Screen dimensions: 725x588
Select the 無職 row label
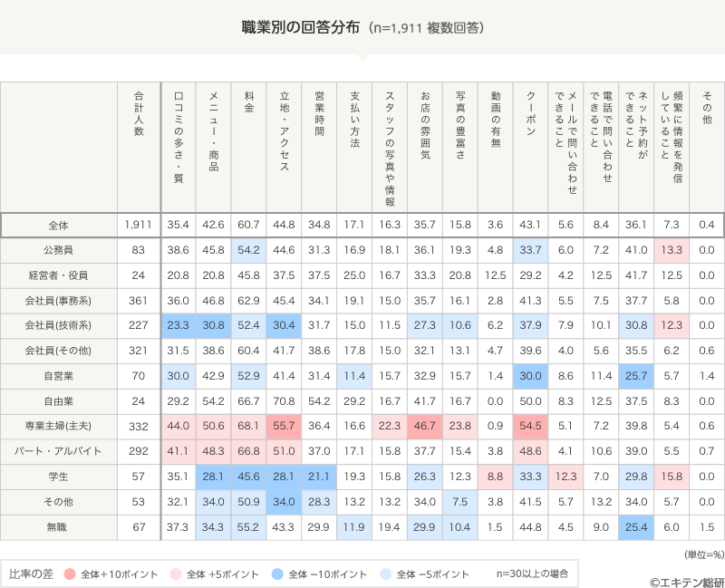tap(58, 525)
